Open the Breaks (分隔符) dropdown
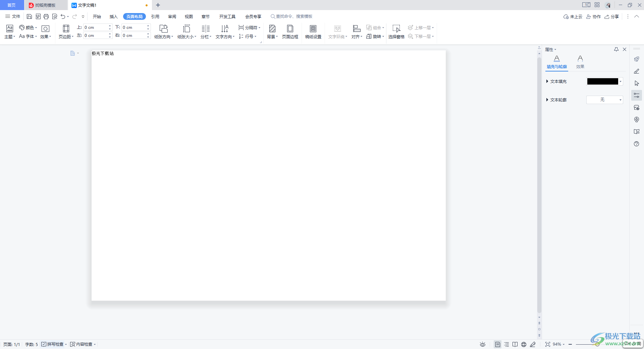644x349 pixels. 249,28
